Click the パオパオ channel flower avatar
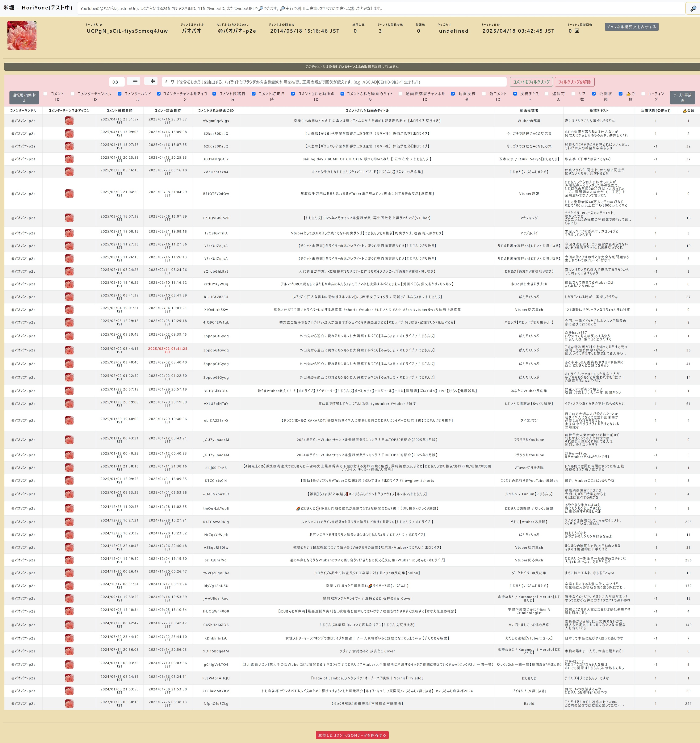Image resolution: width=700 pixels, height=743 pixels. (x=22, y=36)
